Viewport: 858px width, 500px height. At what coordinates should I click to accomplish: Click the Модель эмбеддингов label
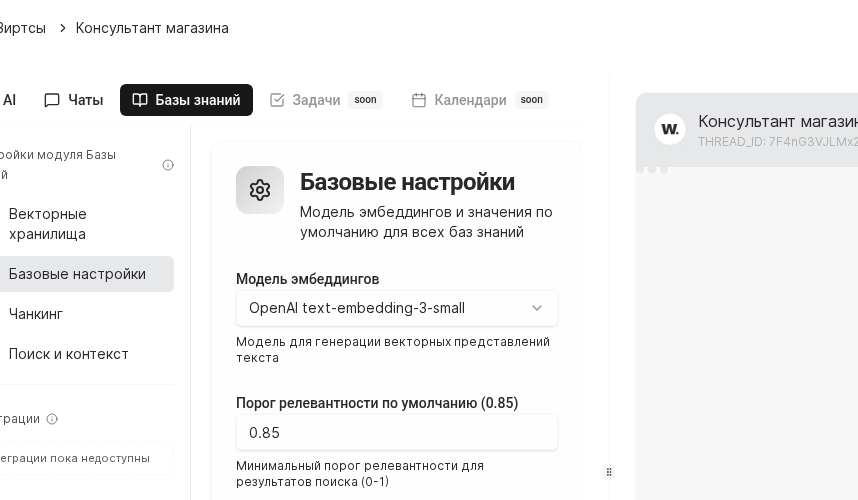click(308, 279)
